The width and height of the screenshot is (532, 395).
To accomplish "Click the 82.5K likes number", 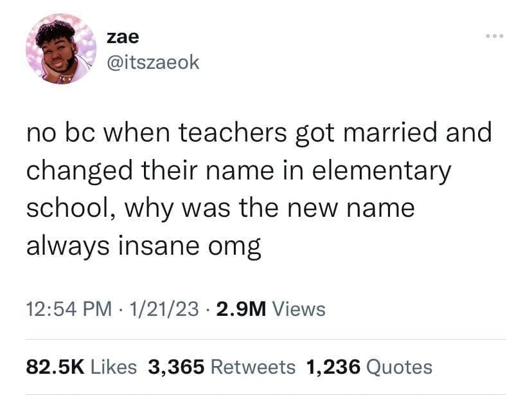I will coord(55,367).
